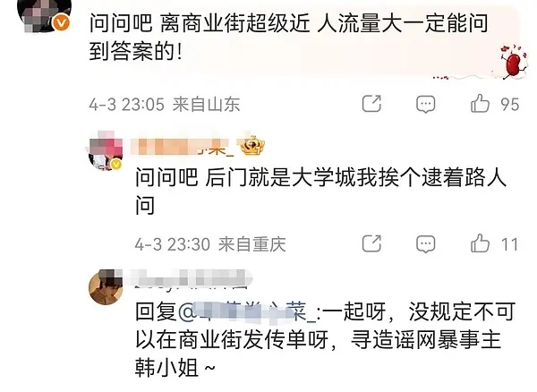Viewport: 537px width, 392px height.
Task: Select the comment text about 商业街超级近
Action: pos(289,38)
